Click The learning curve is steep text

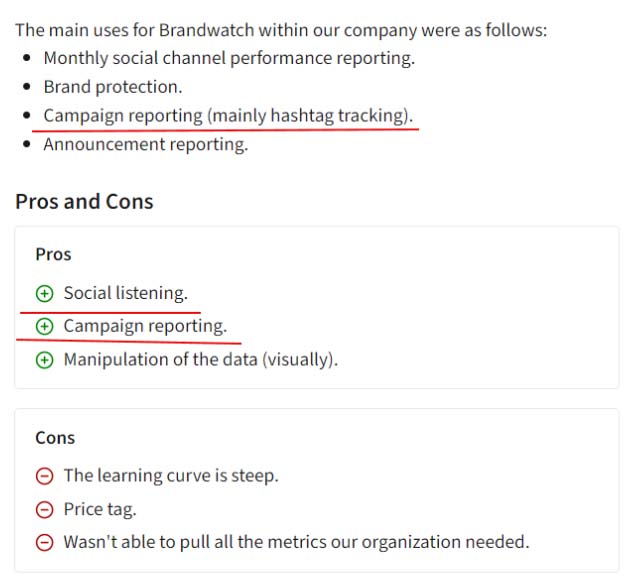(171, 475)
